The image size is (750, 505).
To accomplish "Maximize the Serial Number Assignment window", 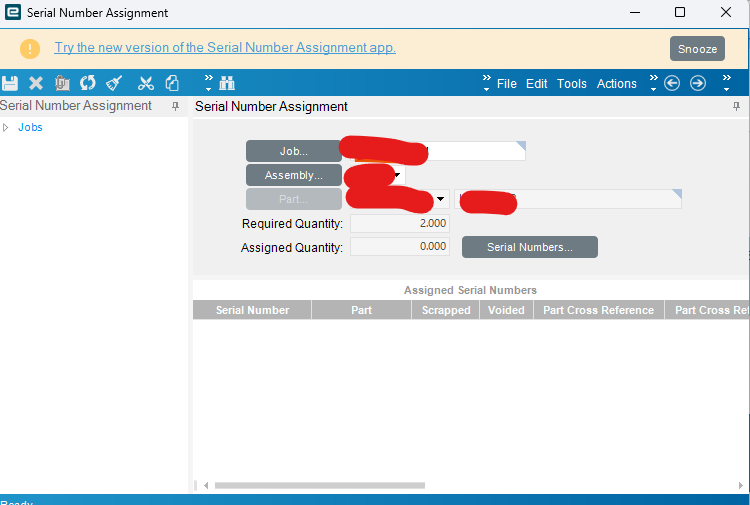I will [x=680, y=12].
